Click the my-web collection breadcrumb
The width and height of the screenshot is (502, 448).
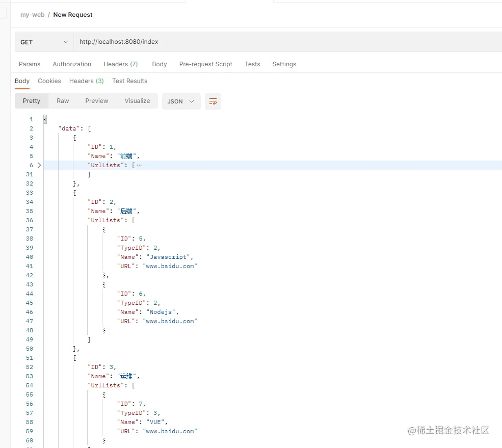(x=32, y=15)
